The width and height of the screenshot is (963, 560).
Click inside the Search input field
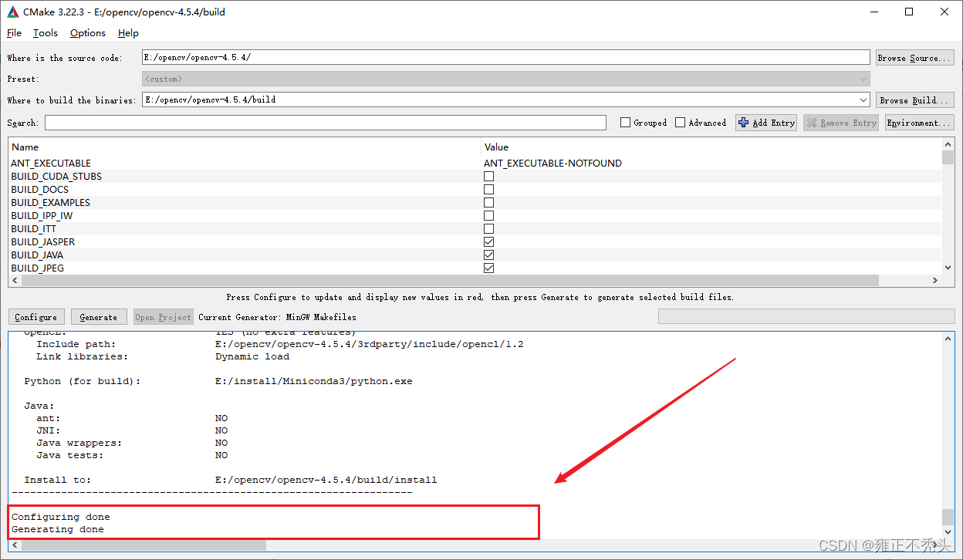[x=324, y=122]
